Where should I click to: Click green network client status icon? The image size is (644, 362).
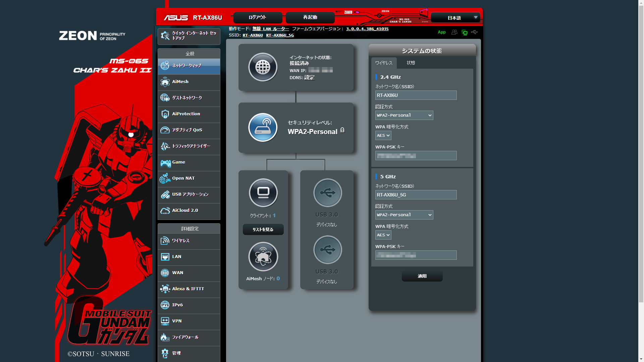tap(465, 33)
